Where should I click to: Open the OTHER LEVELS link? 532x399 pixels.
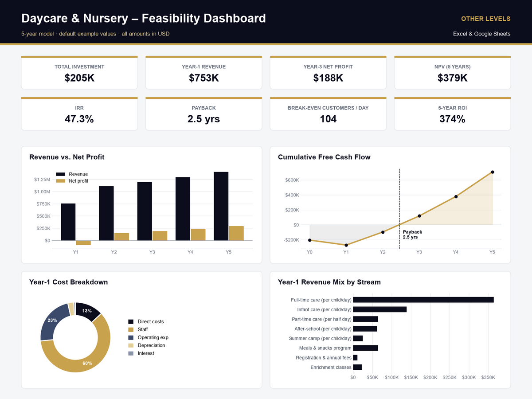point(485,19)
